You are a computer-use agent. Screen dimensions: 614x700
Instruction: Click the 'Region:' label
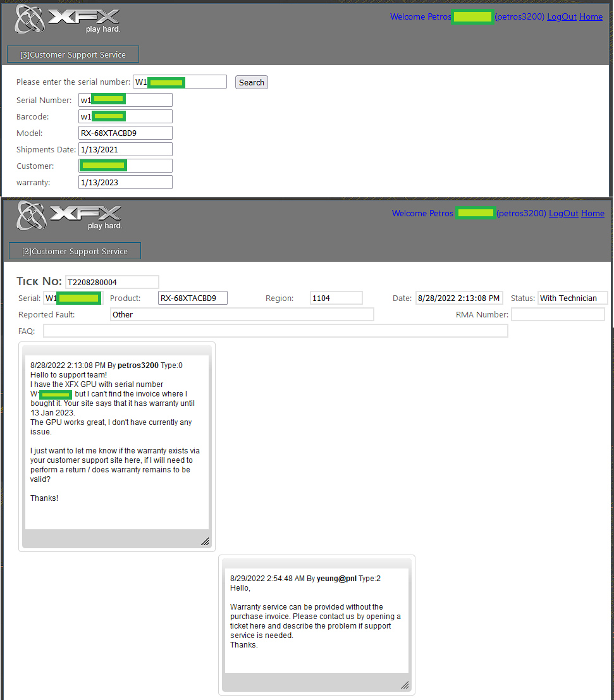(x=279, y=298)
